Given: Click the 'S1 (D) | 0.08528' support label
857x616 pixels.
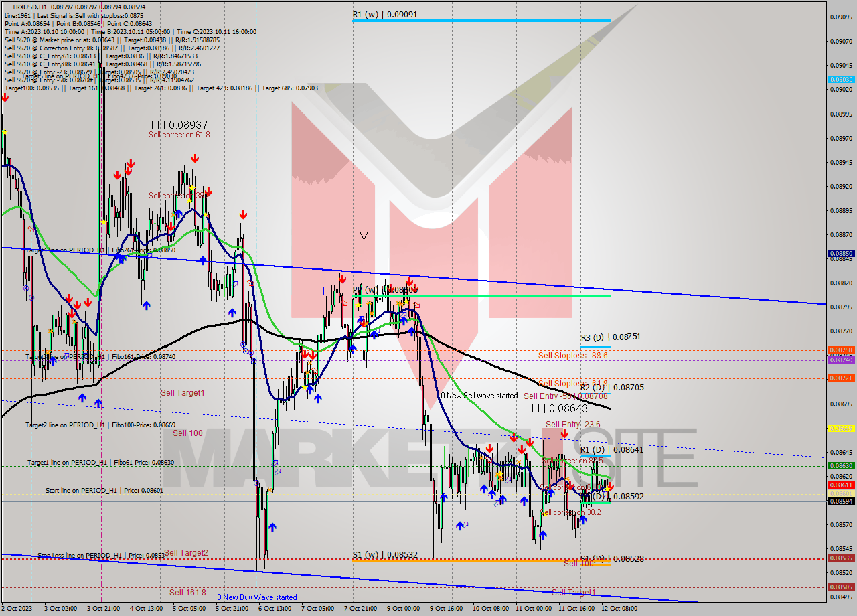Looking at the screenshot, I should coord(612,558).
